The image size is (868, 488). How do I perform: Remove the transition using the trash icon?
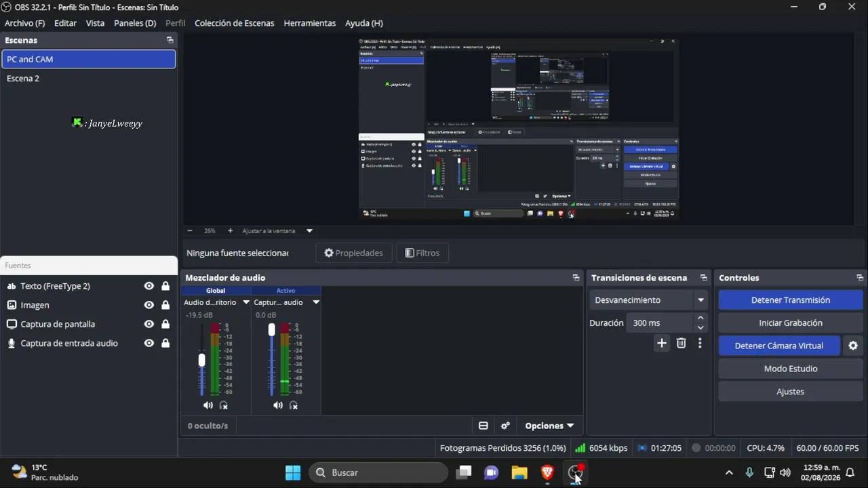[682, 343]
